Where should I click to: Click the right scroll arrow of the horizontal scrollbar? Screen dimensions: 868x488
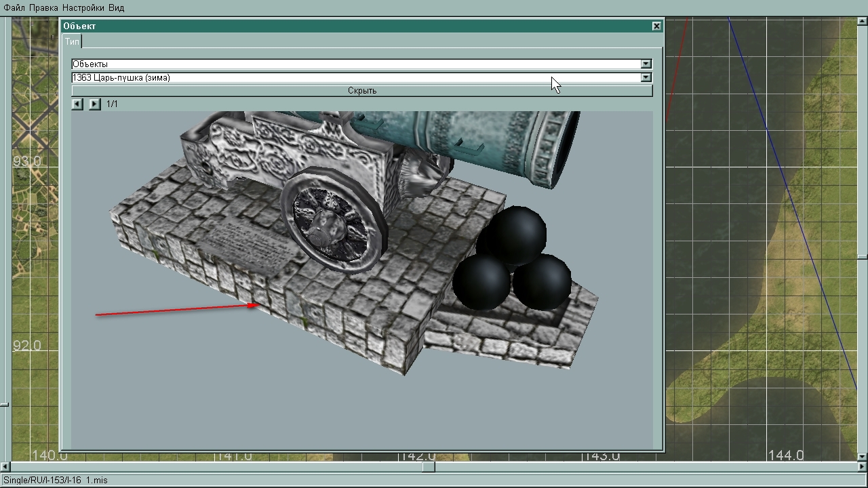pyautogui.click(x=862, y=466)
